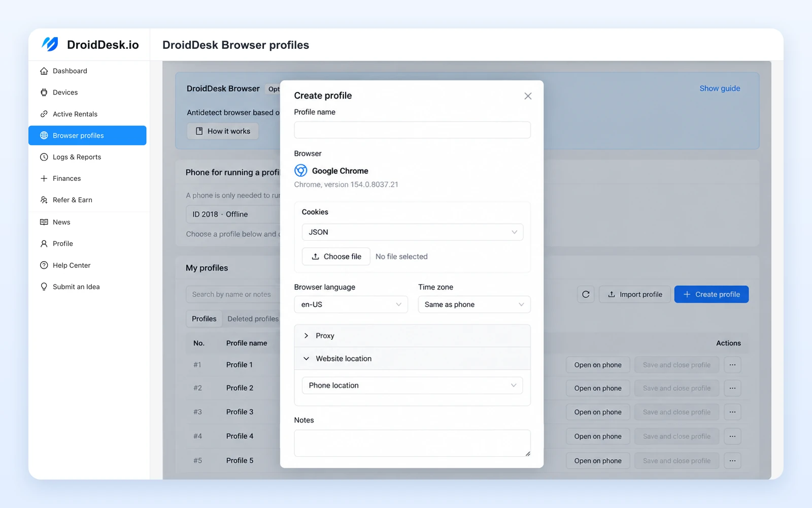
Task: Click the Google Chrome browser icon
Action: pos(301,171)
